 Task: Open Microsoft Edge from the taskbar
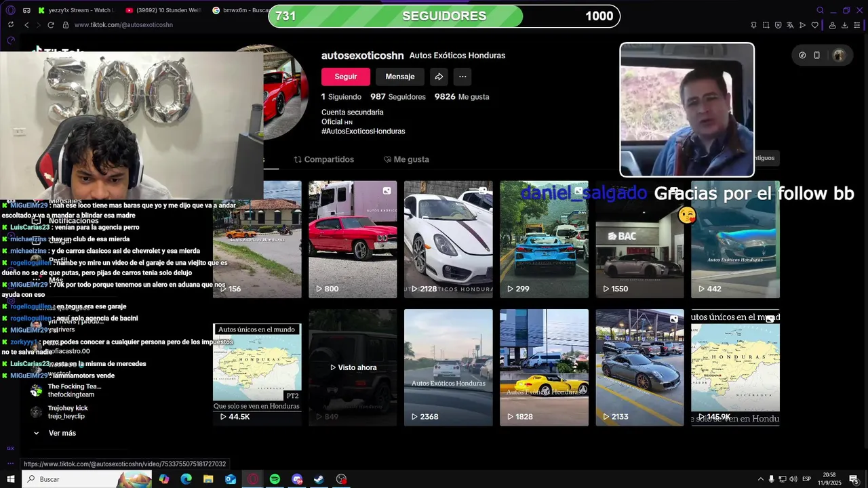pos(186,479)
